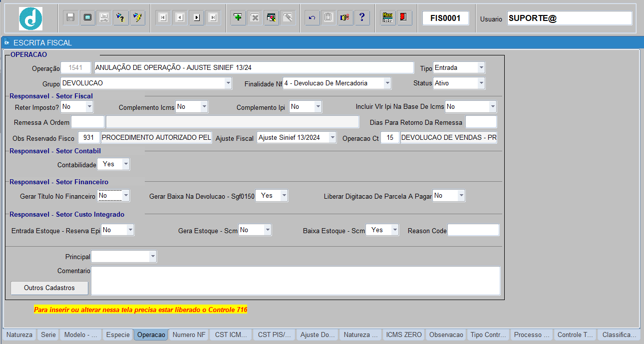Insert new record with green plus icon
644x344 pixels.
(x=238, y=18)
